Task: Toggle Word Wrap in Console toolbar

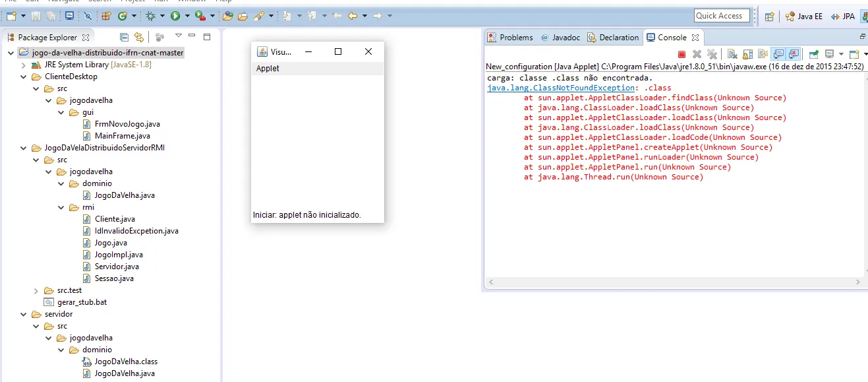Action: (763, 54)
